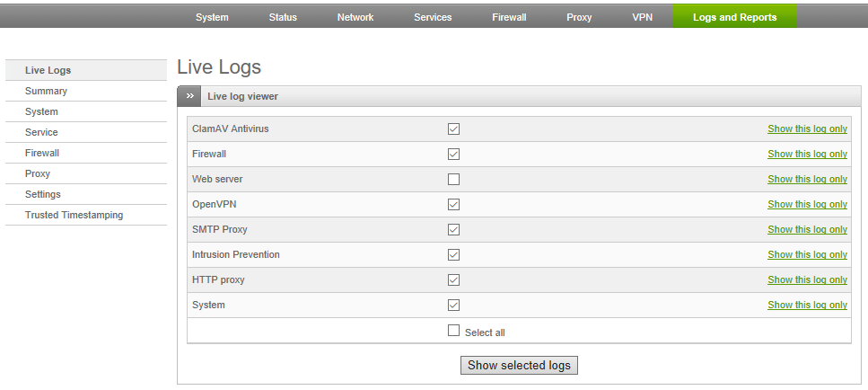Open the Network top menu

(x=355, y=17)
